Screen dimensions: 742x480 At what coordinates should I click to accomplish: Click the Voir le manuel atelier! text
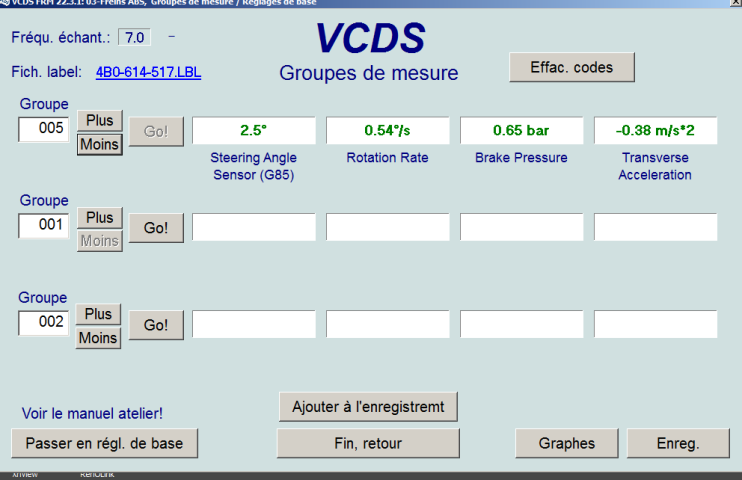(x=92, y=414)
